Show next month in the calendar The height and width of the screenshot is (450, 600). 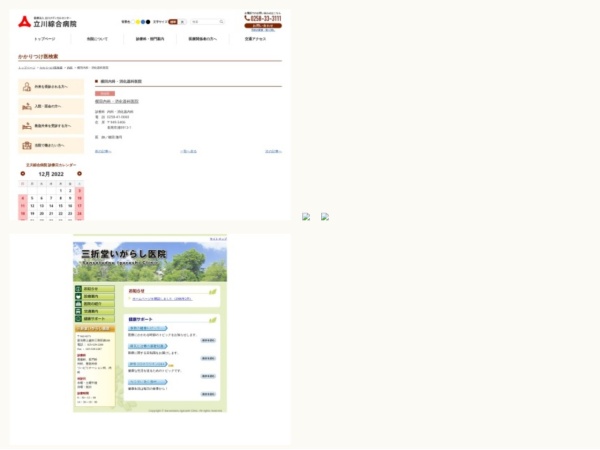point(79,174)
